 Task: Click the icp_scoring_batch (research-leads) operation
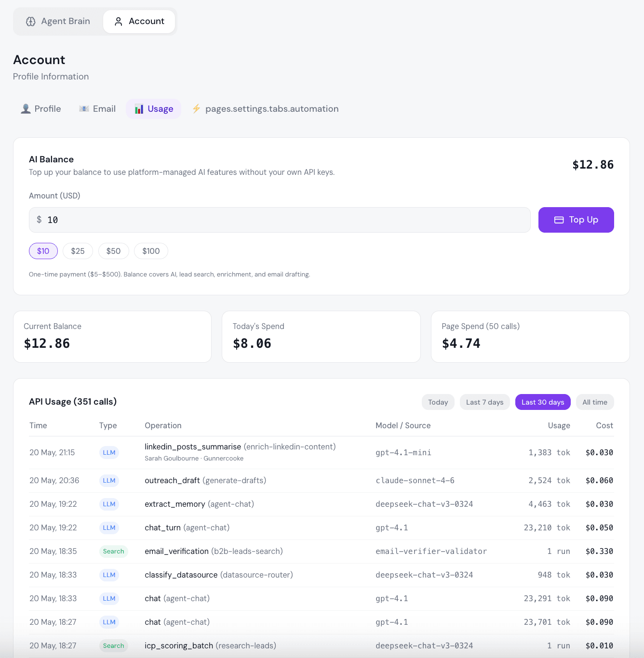click(x=210, y=645)
